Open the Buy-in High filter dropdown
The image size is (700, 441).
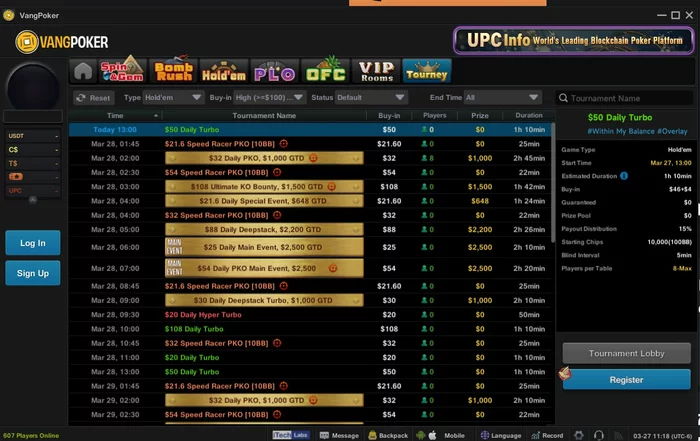pos(269,97)
